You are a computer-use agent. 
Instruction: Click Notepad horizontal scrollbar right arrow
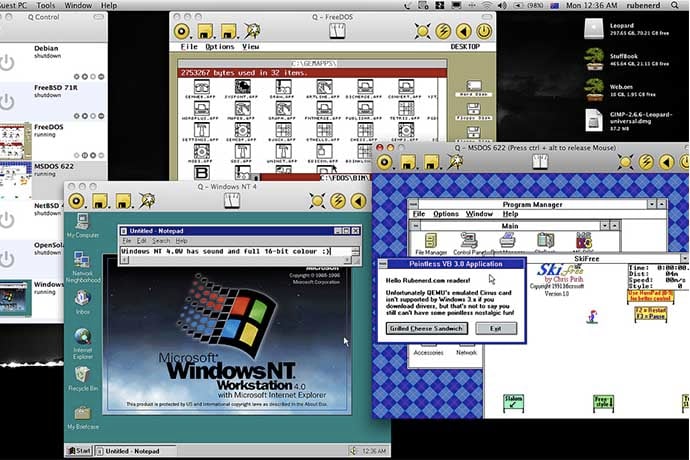[x=347, y=260]
